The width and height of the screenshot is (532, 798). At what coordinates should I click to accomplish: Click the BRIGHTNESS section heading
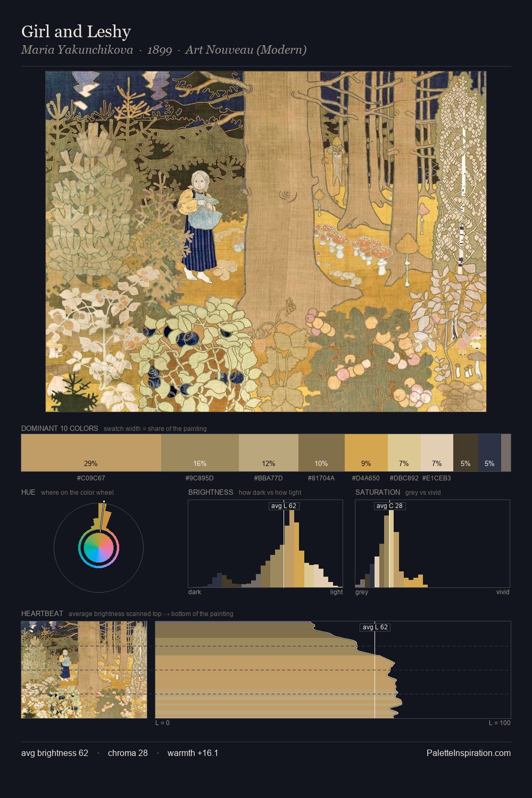coord(211,492)
